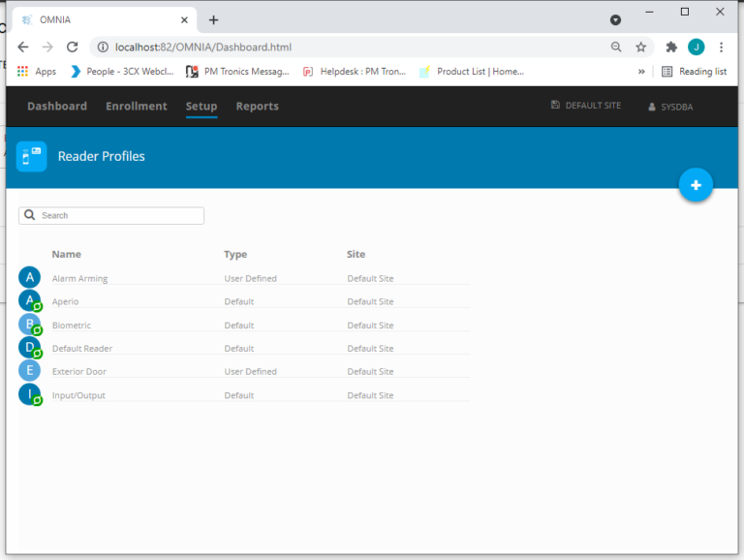This screenshot has height=560, width=744.
Task: Click the Reader Profiles header icon
Action: (32, 157)
